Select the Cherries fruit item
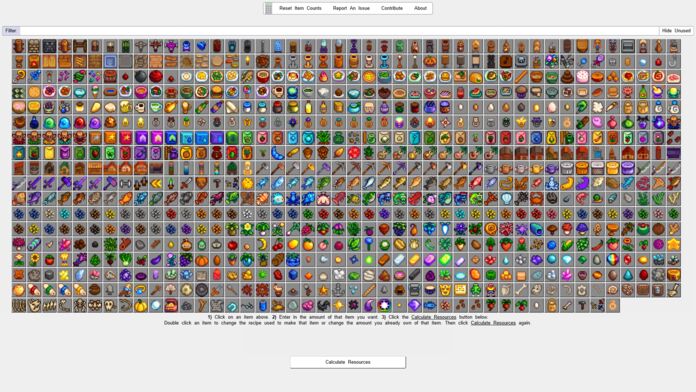Viewport: 696px width, 392px height. [277, 245]
